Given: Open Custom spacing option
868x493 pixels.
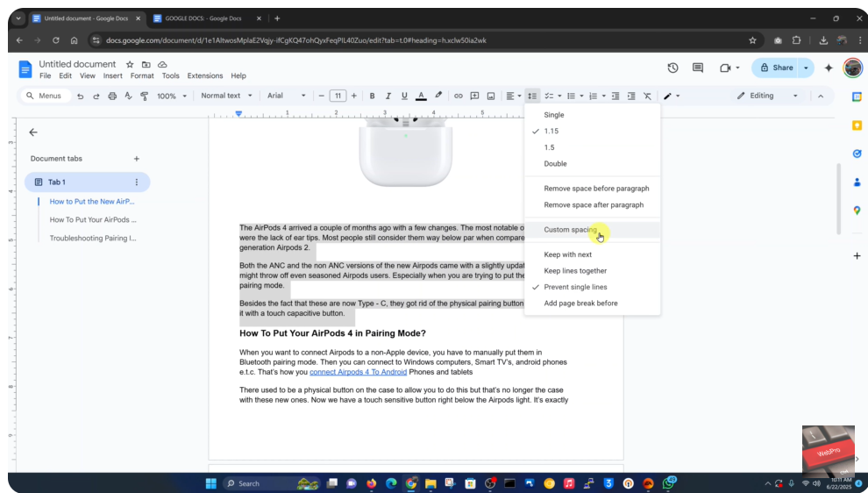Looking at the screenshot, I should pos(593,230).
